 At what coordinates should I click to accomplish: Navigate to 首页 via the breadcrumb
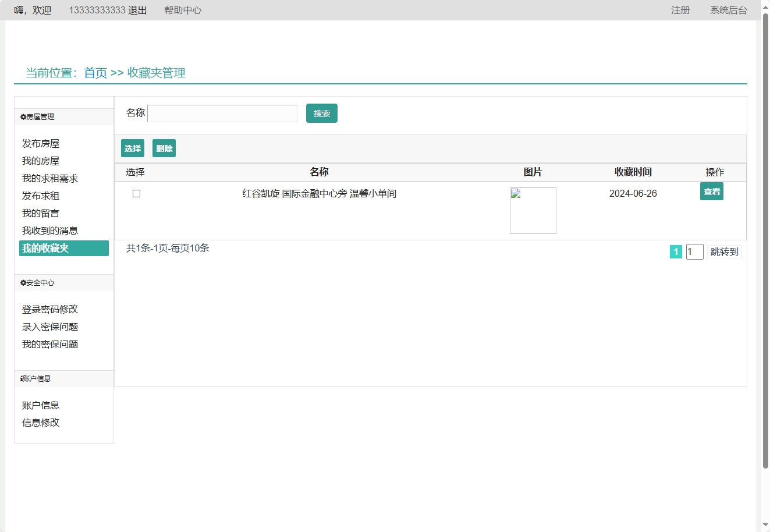[94, 73]
